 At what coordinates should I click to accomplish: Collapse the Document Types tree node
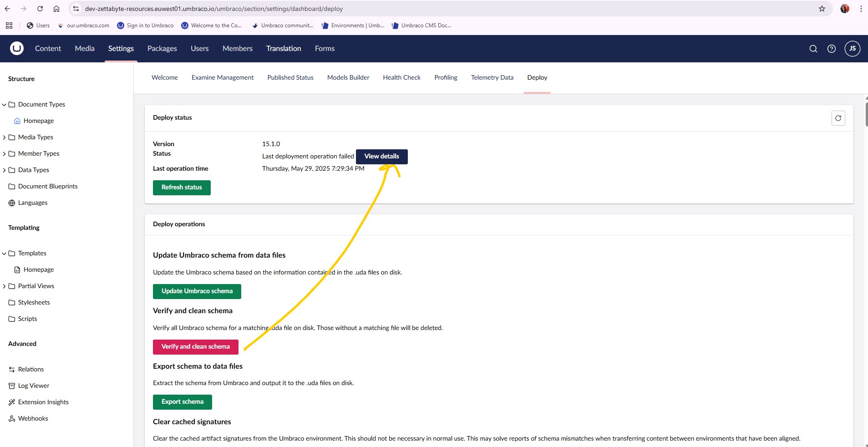[x=4, y=105]
